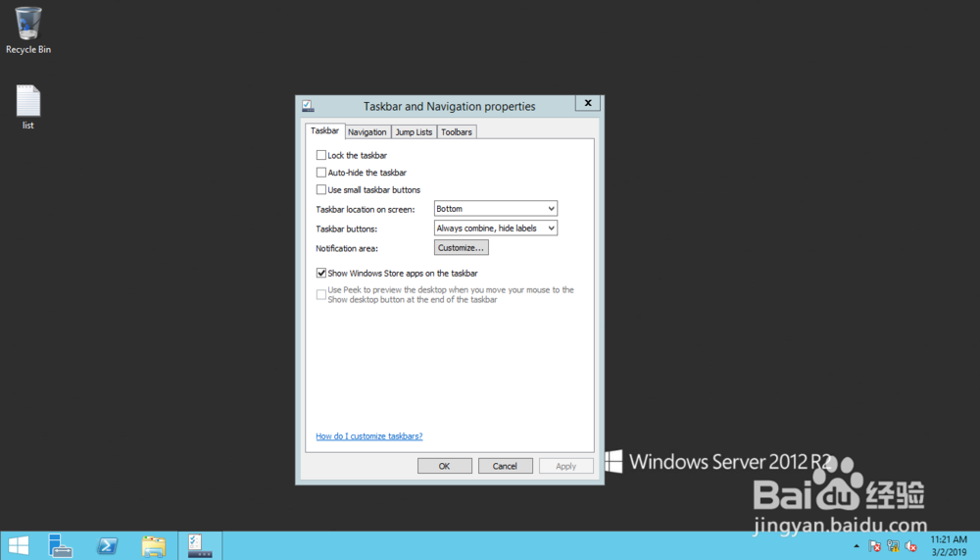
Task: Select the list file on desktop
Action: pos(28,107)
